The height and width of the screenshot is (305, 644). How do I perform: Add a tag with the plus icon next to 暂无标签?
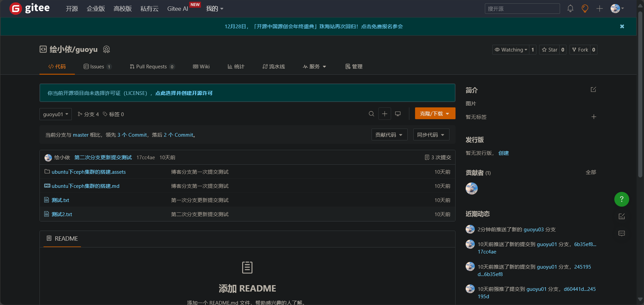click(594, 117)
